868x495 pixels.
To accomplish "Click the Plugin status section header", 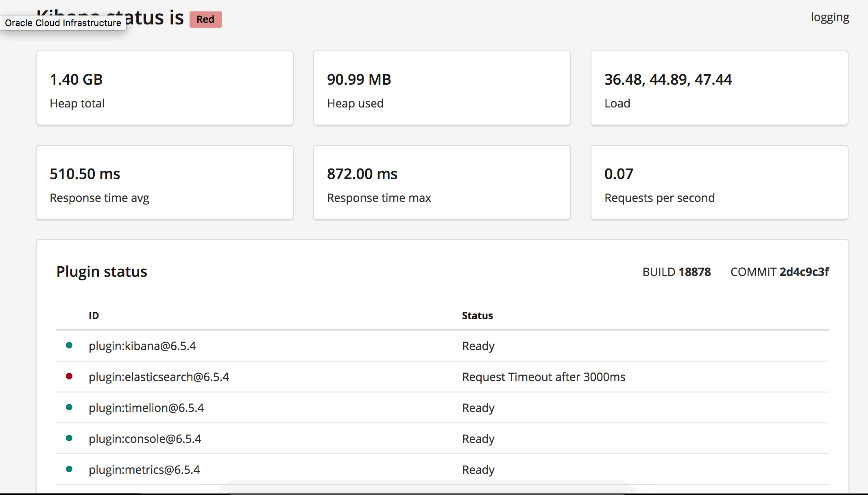I will click(x=102, y=271).
